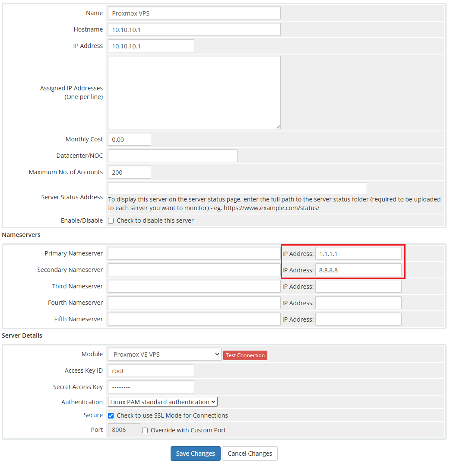Click the Primary Nameserver hostname field
Viewport: 450px width, 476px height.
pyautogui.click(x=194, y=253)
